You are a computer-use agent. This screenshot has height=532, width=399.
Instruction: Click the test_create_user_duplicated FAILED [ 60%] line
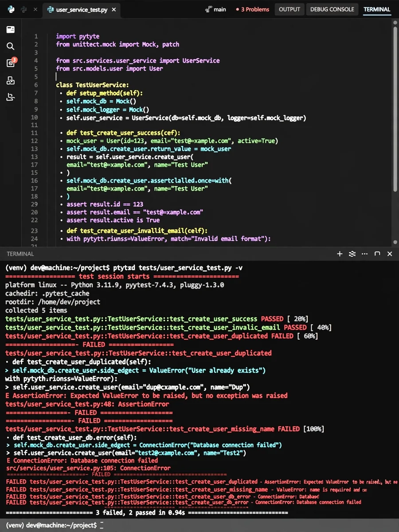161,336
